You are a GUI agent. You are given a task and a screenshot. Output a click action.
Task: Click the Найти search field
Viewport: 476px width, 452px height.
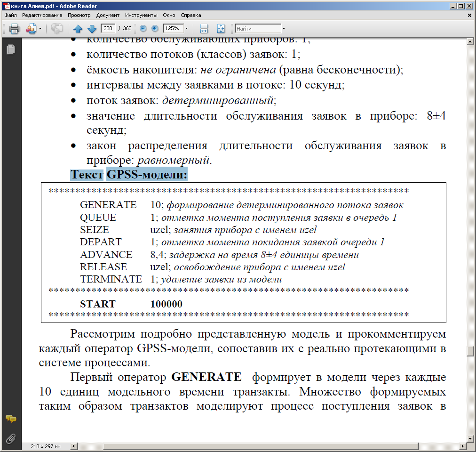(x=258, y=29)
